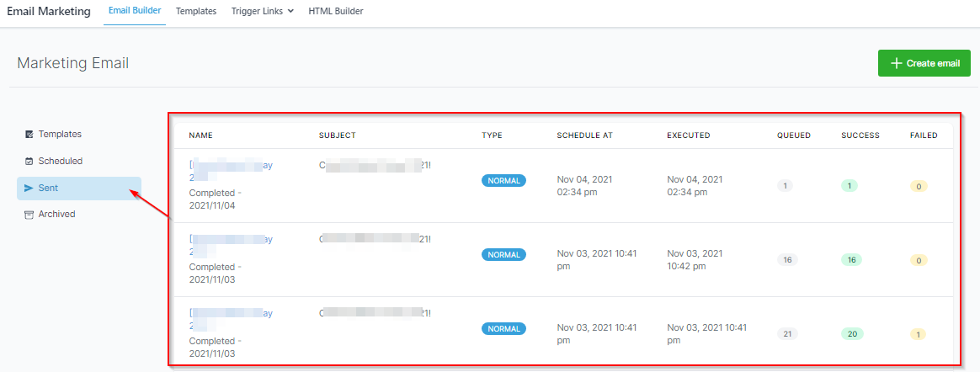Click the plus icon on Create email
Screen dimensions: 980x372
(x=897, y=63)
